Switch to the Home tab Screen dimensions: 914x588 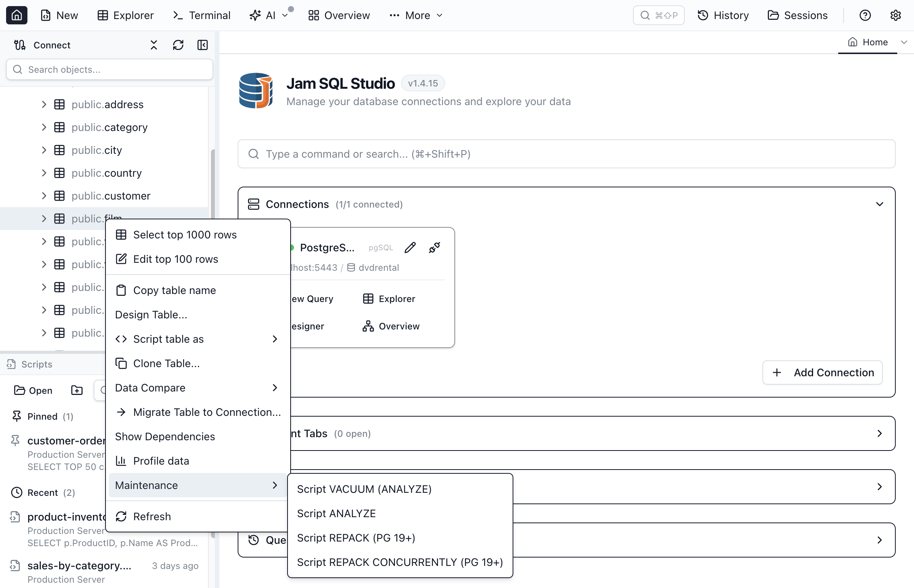[868, 42]
